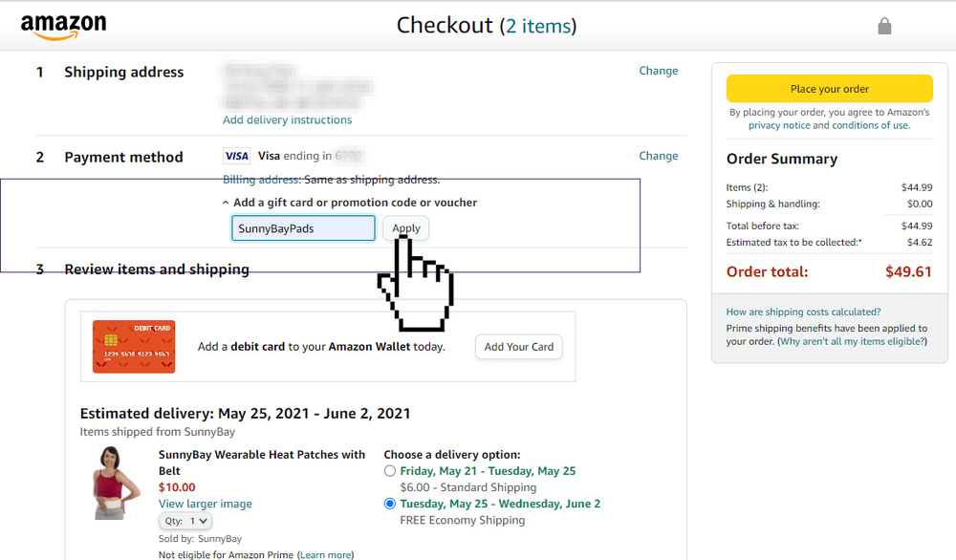Viewport: 956px width, 560px height.
Task: Select Standard Shipping delivery option
Action: tap(390, 471)
